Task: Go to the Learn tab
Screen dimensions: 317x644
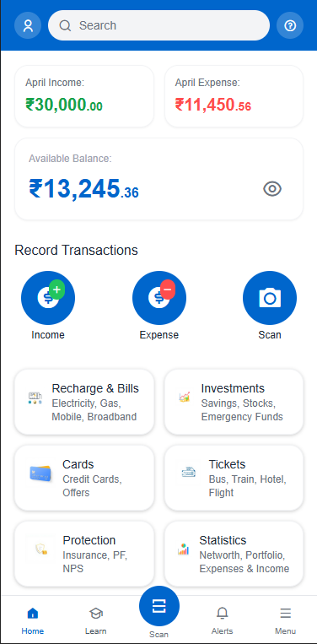Action: (x=95, y=620)
